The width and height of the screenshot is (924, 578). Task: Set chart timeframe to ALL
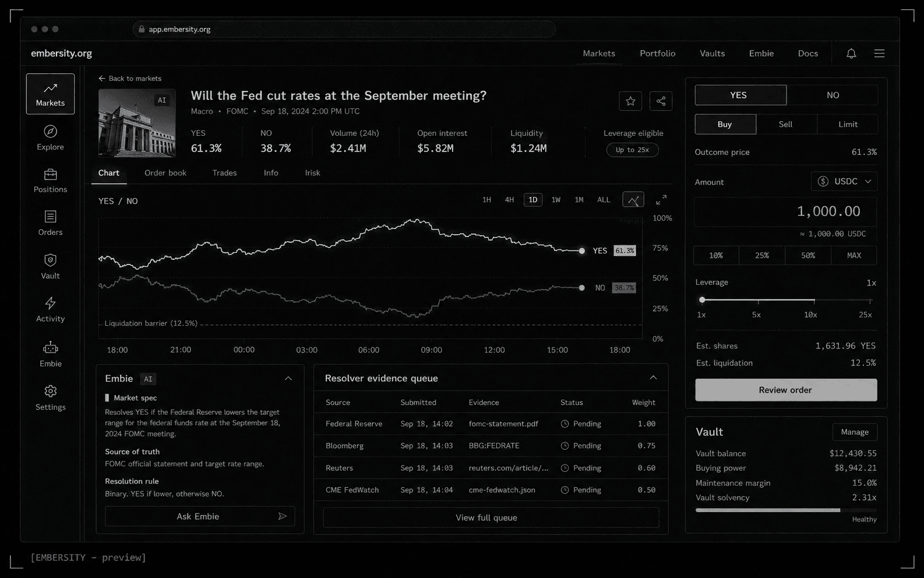(x=604, y=200)
